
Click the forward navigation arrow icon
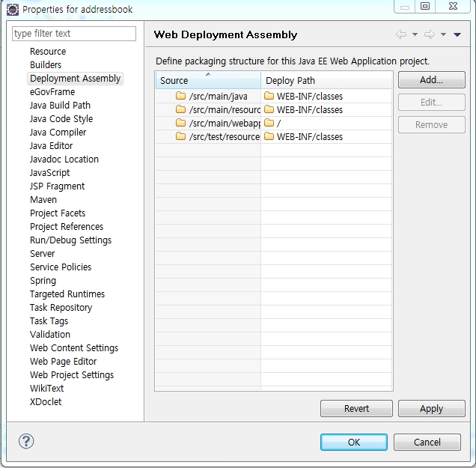tap(429, 34)
